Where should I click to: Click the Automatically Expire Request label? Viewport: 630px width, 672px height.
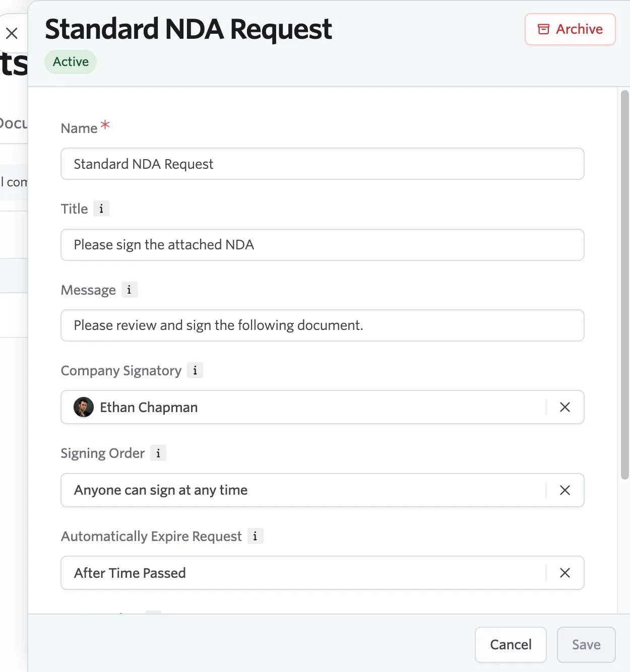coord(151,536)
